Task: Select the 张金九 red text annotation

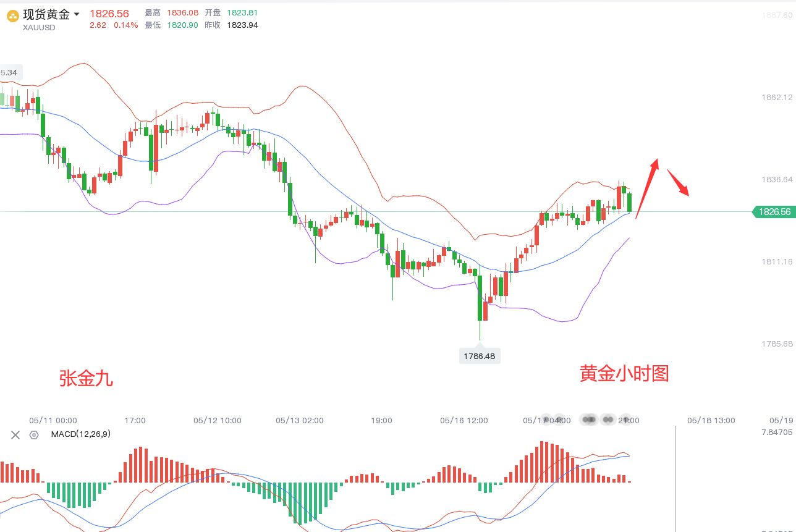Action: click(86, 378)
